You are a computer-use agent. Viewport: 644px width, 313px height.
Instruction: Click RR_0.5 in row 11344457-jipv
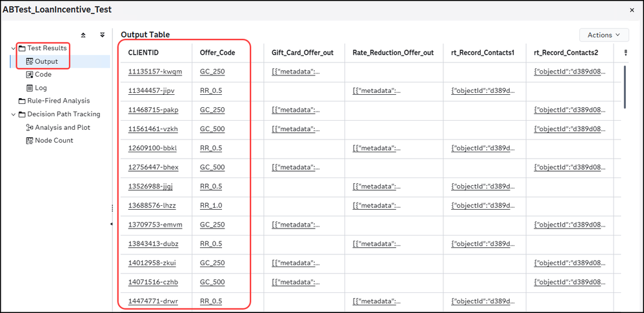point(211,91)
